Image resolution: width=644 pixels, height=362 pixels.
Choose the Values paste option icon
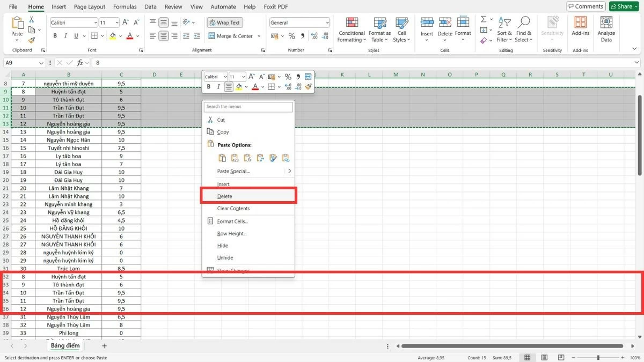tap(235, 158)
